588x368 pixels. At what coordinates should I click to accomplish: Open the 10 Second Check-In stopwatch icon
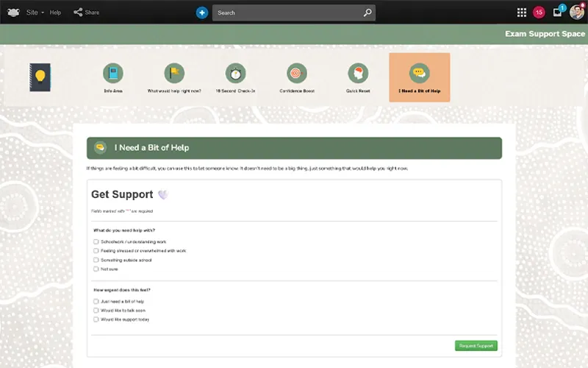point(235,73)
